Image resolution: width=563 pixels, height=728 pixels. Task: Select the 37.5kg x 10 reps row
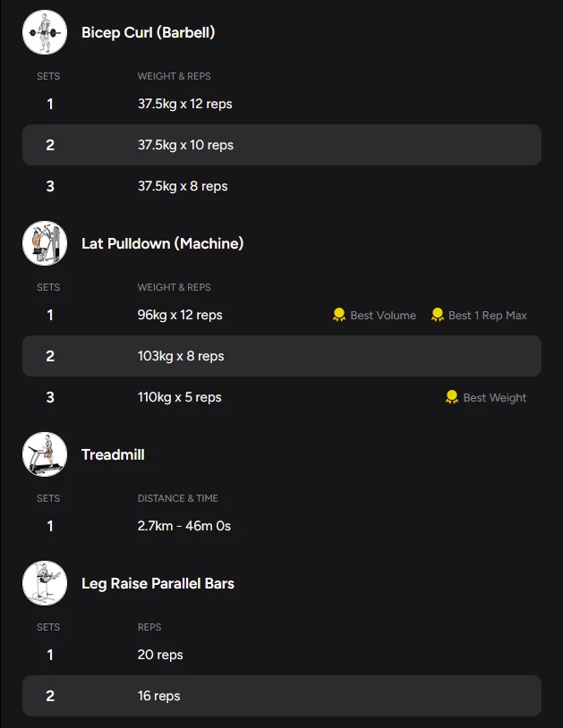[282, 145]
